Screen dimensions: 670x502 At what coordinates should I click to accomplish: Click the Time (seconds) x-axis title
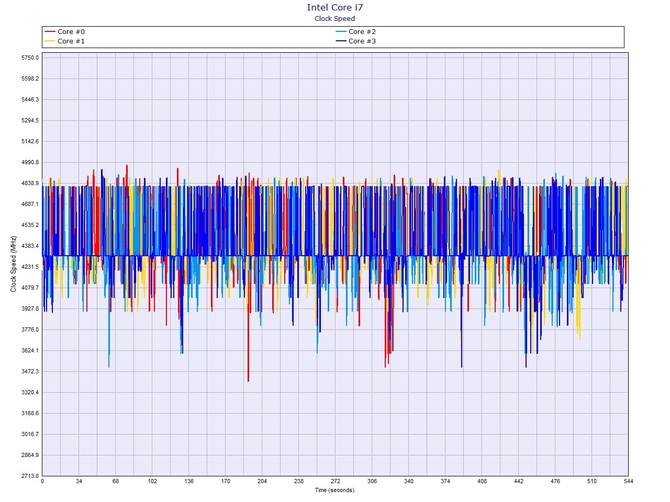click(335, 490)
